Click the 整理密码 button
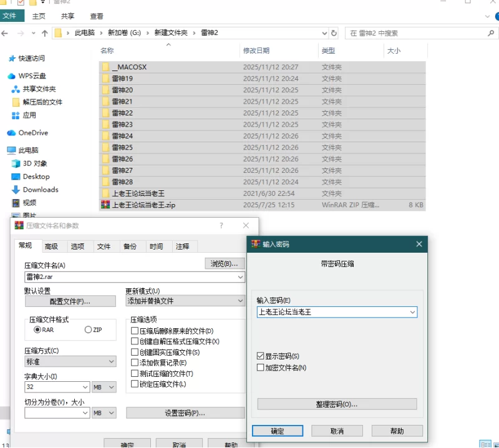Screen dimensions: 499x448 (x=337, y=404)
